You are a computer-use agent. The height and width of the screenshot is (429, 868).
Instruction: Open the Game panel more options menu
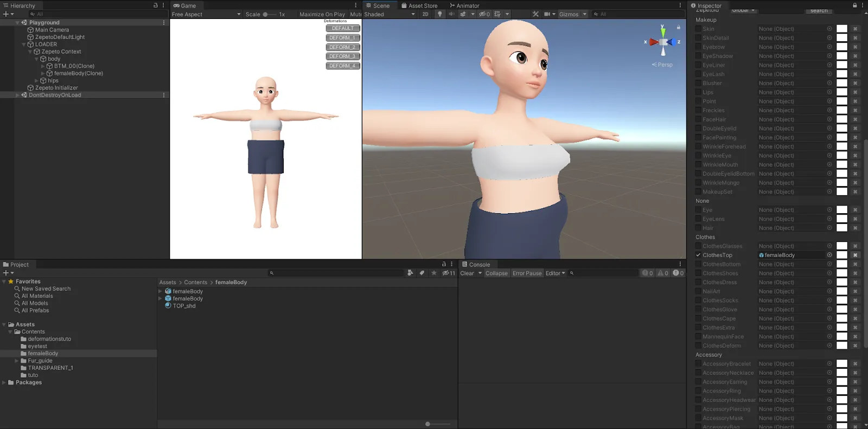356,5
